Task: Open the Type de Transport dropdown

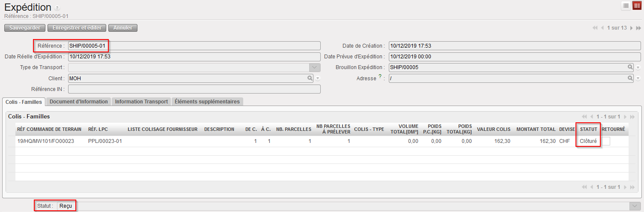Action: 315,67
